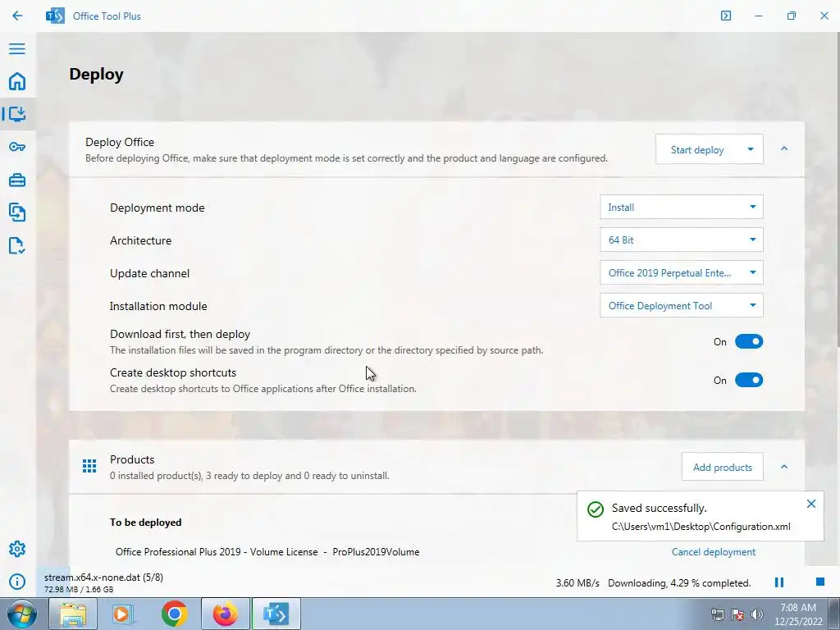The width and height of the screenshot is (840, 630).
Task: Click 'Downloading, 4.29 % completed.' status
Action: [x=679, y=583]
